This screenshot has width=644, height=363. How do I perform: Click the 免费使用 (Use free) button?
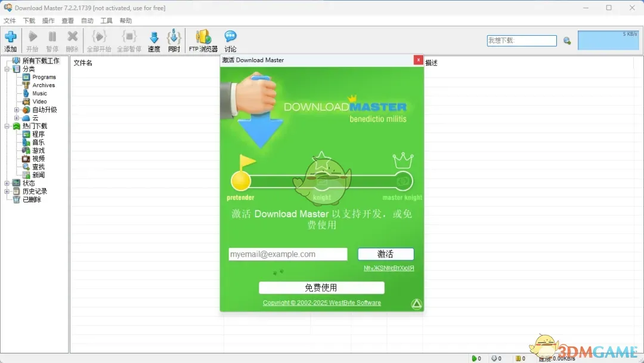coord(321,287)
